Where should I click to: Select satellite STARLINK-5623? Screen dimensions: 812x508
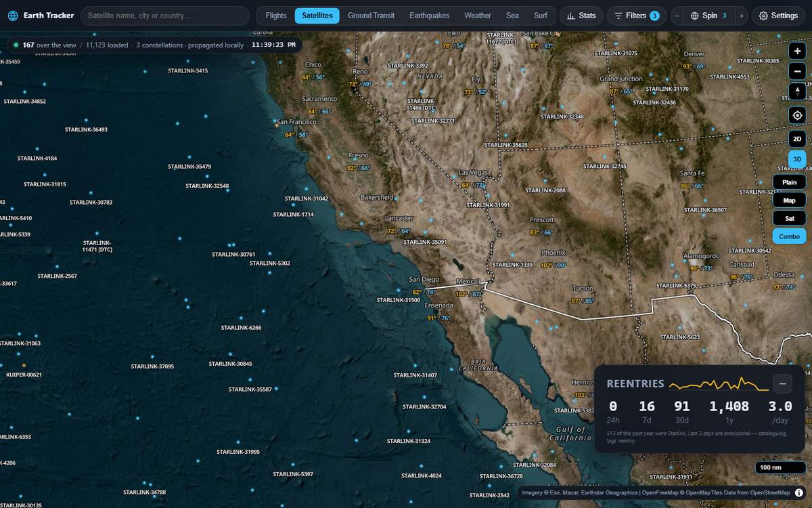pos(679,337)
